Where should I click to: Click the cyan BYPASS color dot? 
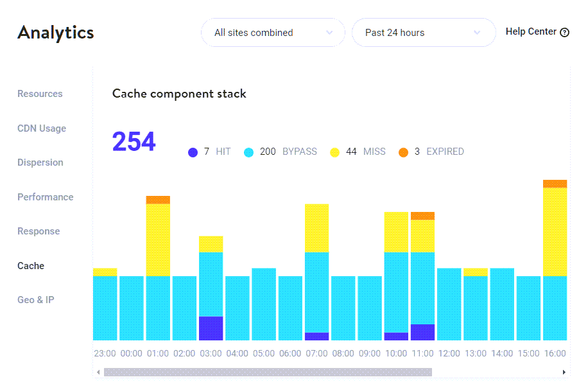tap(250, 152)
